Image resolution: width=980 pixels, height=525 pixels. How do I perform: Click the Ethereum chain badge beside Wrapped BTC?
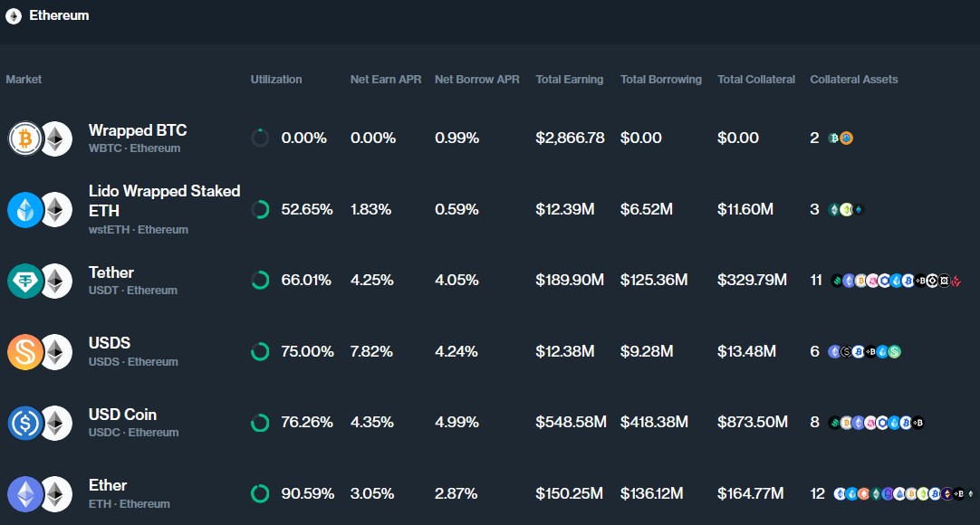click(x=56, y=138)
